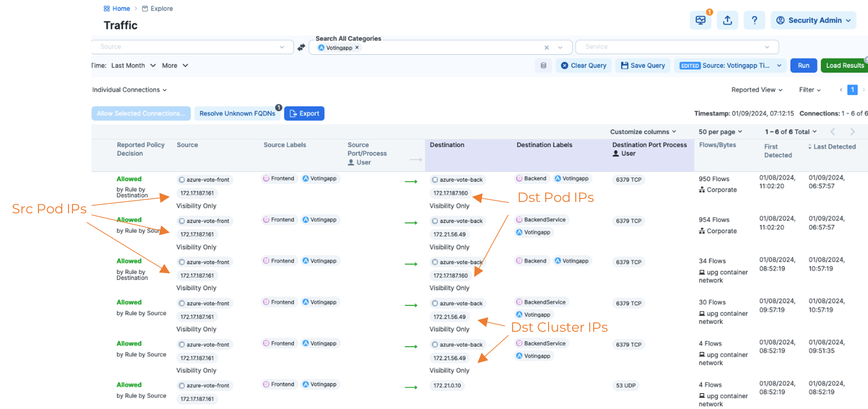The width and height of the screenshot is (868, 409).
Task: Click Last Detected column sort icon
Action: point(810,146)
